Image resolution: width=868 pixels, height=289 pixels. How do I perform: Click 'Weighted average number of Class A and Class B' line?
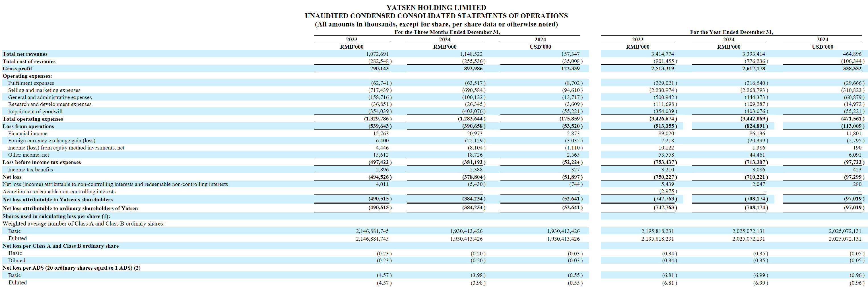point(84,224)
